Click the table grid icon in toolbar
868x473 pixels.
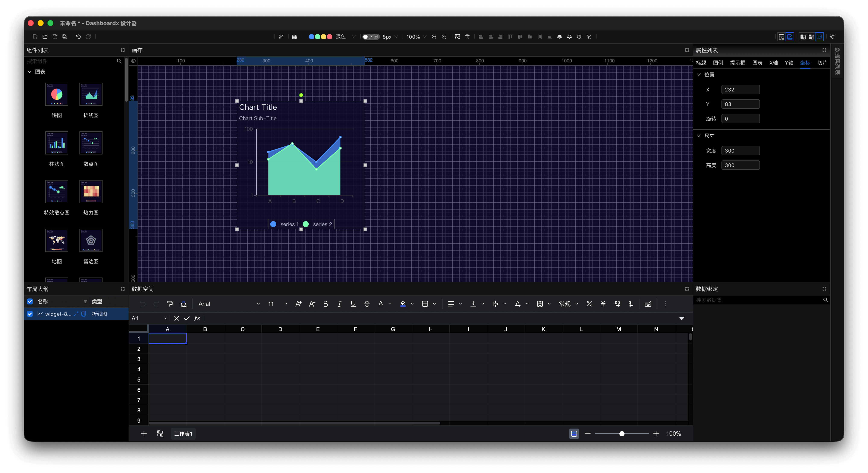coord(295,37)
